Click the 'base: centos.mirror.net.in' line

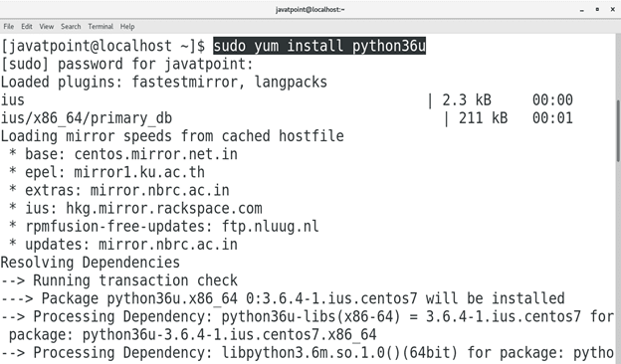point(123,154)
